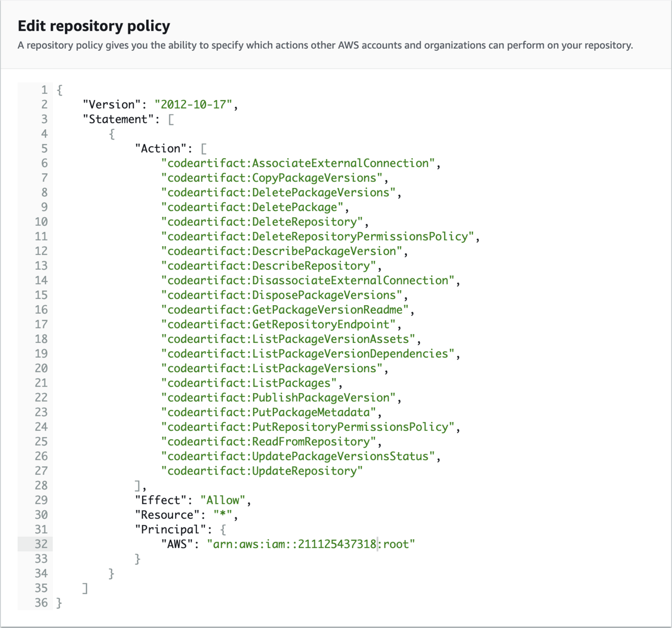Click "codeartifact:DeletePackage" on line 9
Image resolution: width=672 pixels, height=628 pixels.
point(252,207)
